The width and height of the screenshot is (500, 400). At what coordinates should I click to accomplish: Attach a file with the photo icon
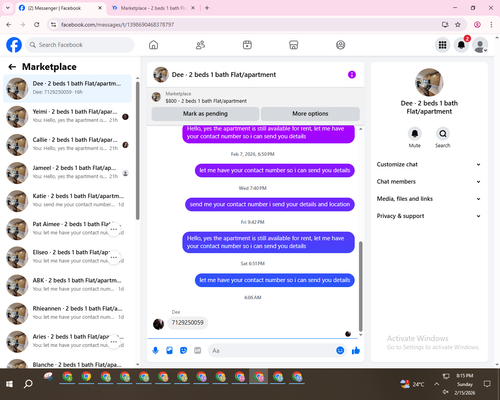(x=169, y=350)
